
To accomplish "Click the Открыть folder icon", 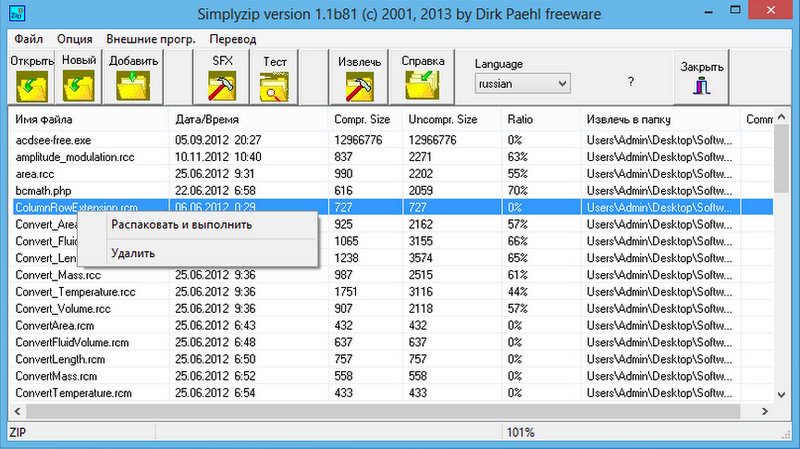I will 32,86.
